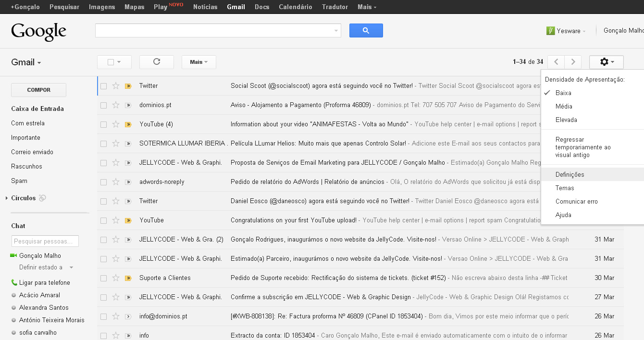Star the adwords-noreply email

[115, 182]
